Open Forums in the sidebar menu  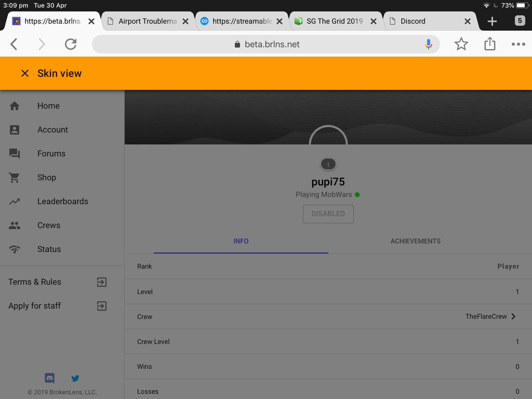(x=51, y=154)
